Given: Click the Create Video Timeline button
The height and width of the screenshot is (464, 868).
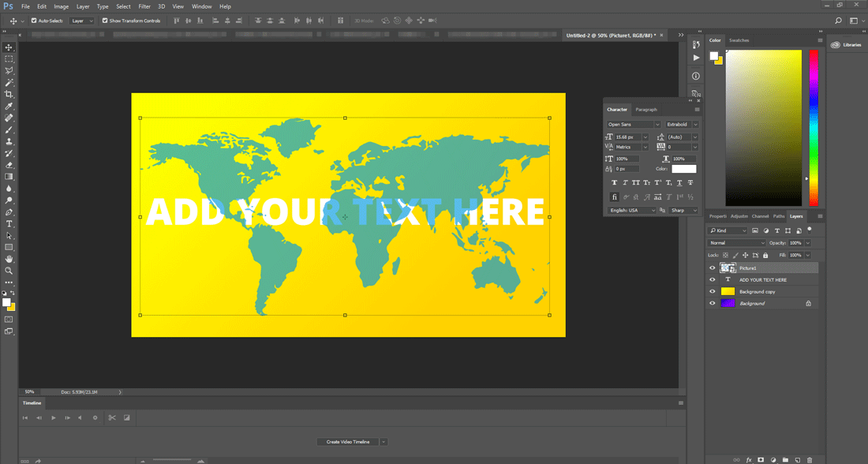Looking at the screenshot, I should pyautogui.click(x=348, y=442).
